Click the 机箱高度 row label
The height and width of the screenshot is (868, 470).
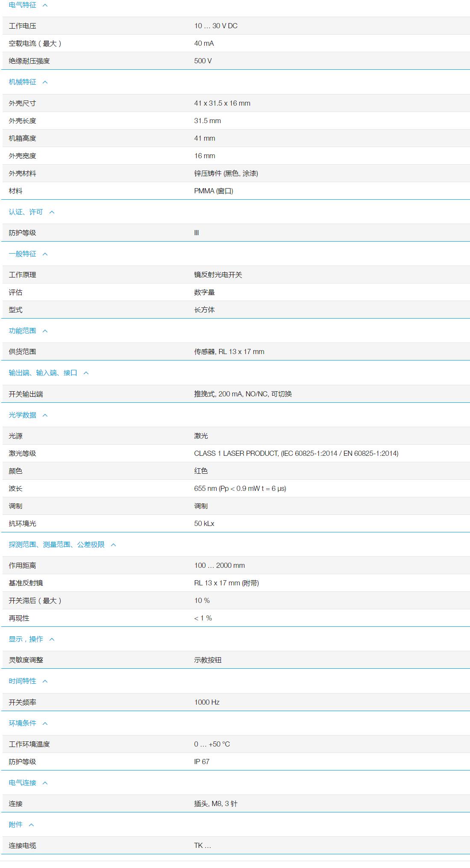[22, 139]
